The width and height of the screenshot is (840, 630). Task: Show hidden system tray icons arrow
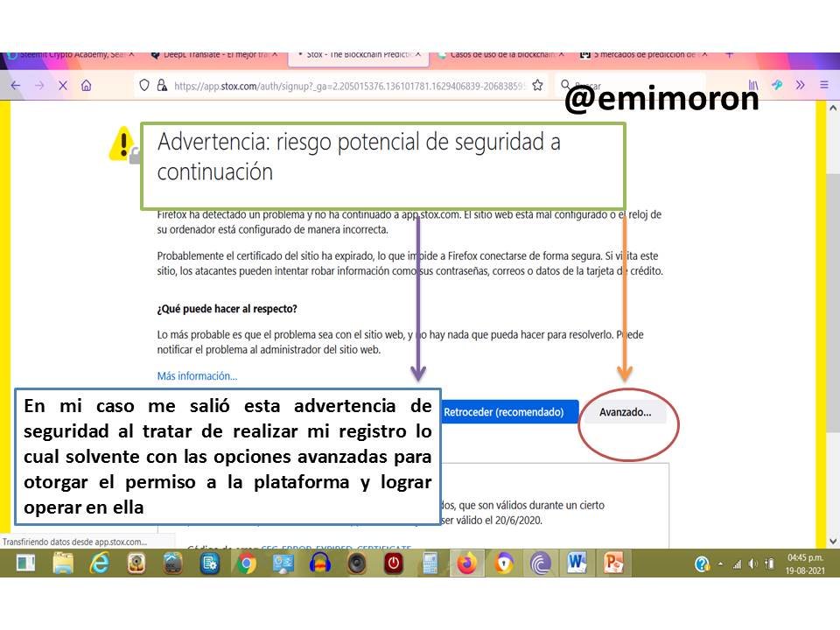(720, 563)
